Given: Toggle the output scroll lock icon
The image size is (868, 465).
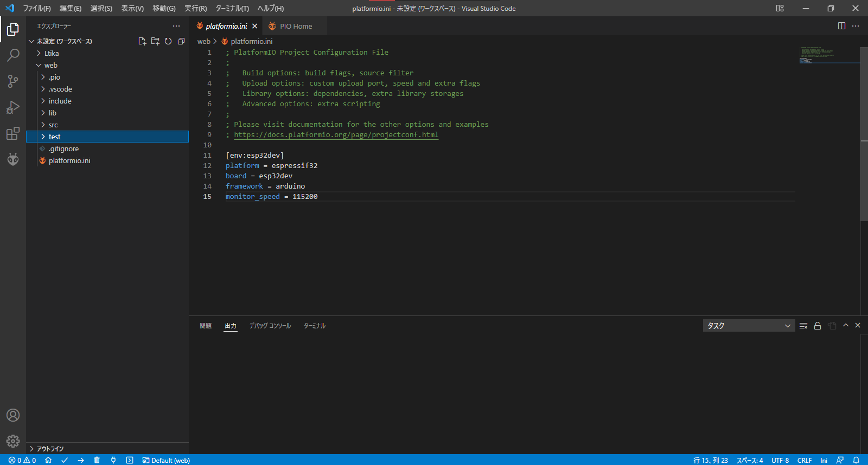Looking at the screenshot, I should [x=818, y=326].
